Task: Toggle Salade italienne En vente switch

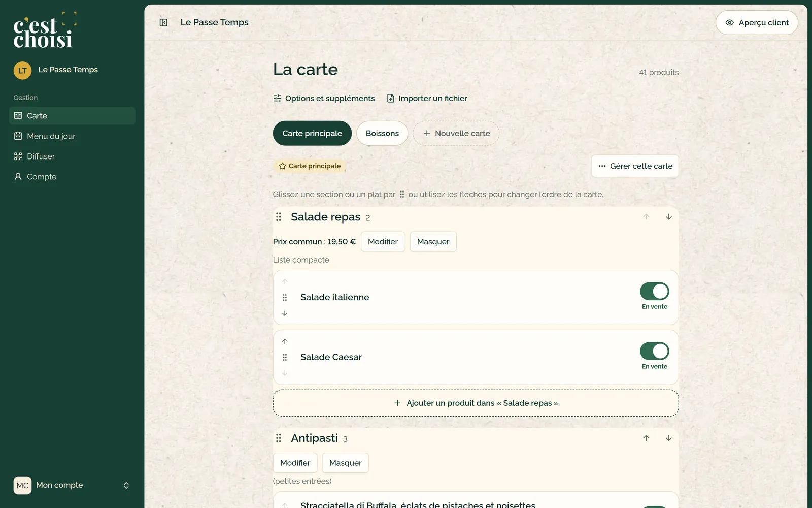Action: click(655, 292)
